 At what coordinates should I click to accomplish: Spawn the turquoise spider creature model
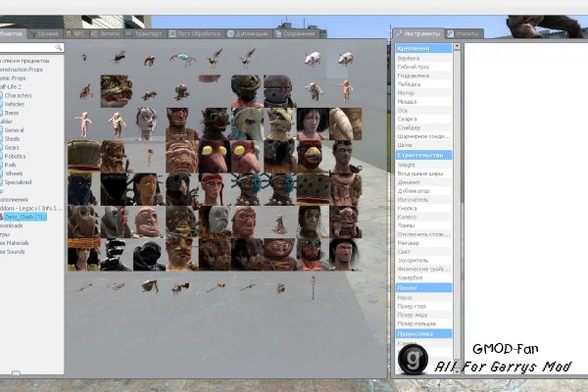point(182,59)
